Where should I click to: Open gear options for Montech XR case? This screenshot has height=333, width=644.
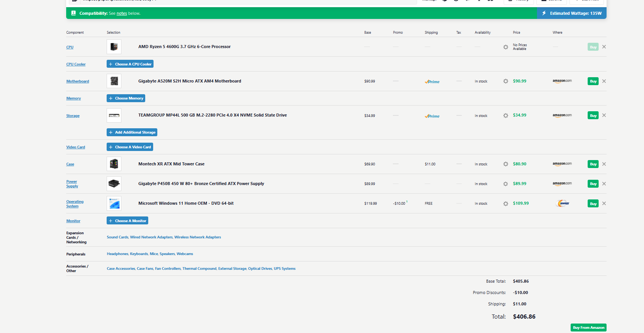pyautogui.click(x=506, y=164)
